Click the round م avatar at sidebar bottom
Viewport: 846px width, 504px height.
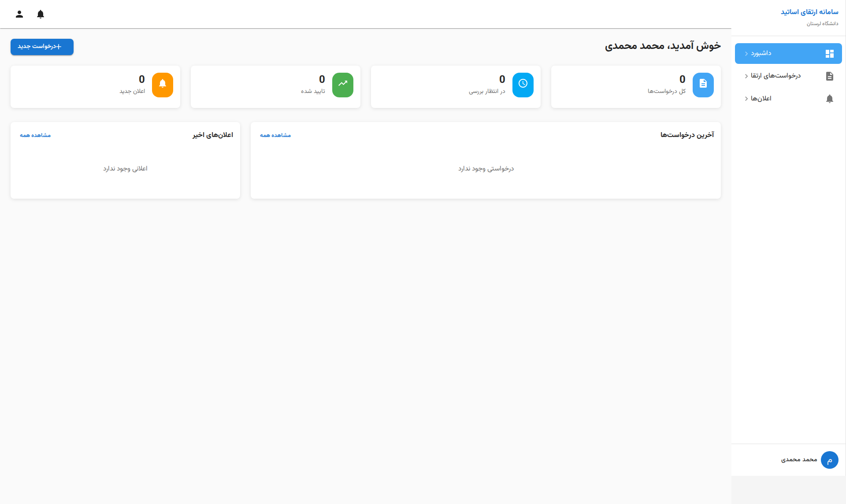click(829, 460)
